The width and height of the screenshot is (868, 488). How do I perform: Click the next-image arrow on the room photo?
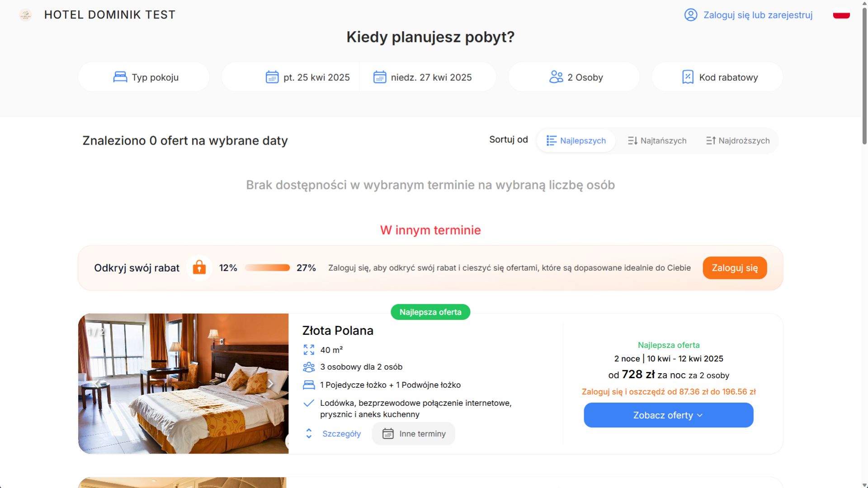271,384
